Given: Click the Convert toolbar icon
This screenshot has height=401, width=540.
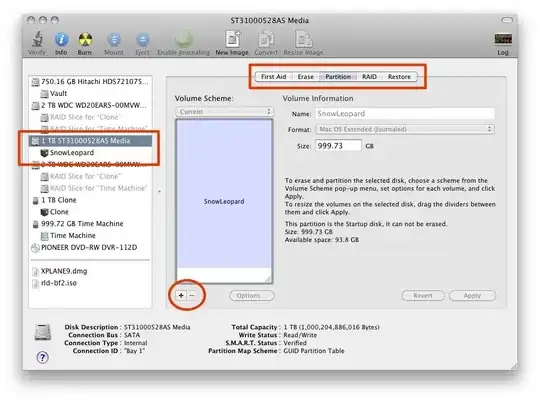Looking at the screenshot, I should click(266, 39).
